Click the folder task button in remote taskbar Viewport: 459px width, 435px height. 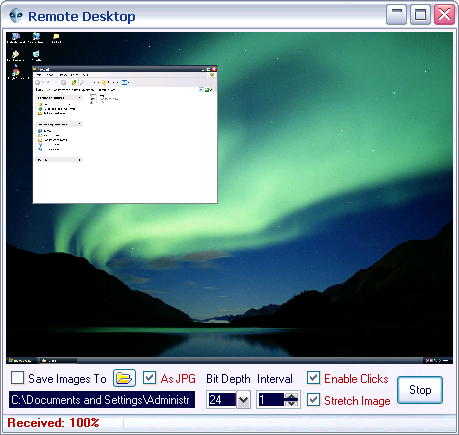point(58,360)
